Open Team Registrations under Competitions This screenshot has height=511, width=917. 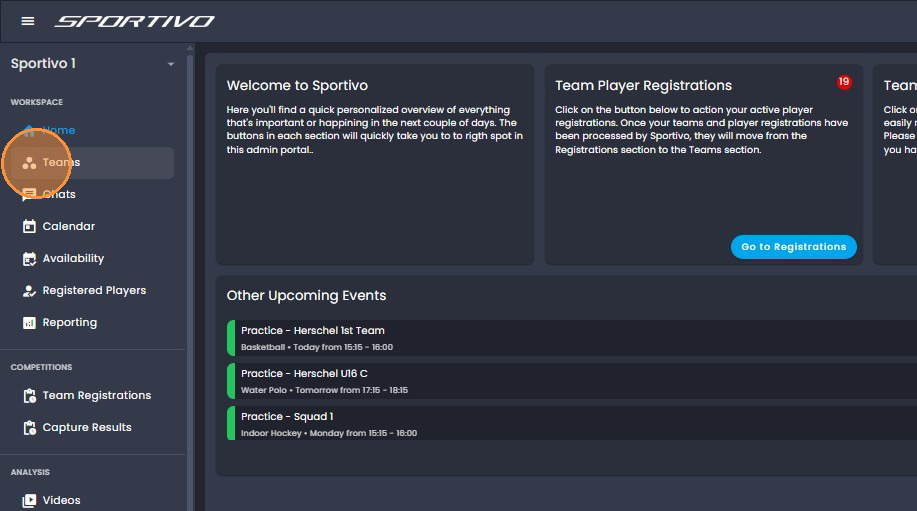coord(92,396)
